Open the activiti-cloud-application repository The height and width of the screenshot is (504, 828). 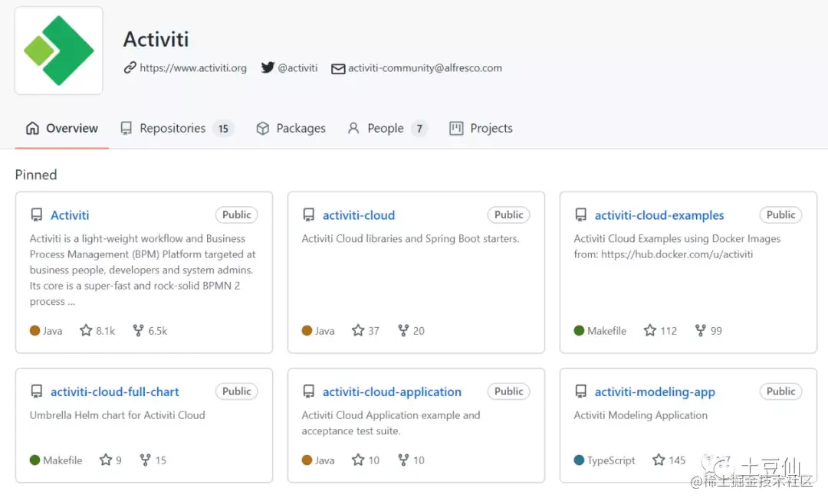[392, 391]
